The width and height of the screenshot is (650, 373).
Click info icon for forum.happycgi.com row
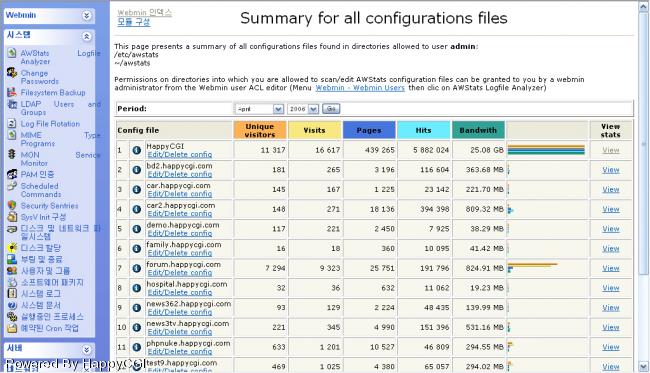click(x=137, y=268)
